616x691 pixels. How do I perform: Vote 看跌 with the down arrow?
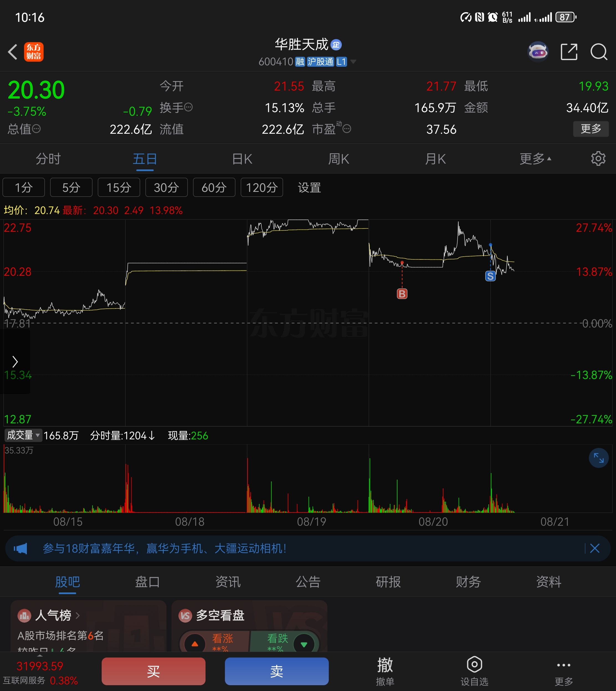(304, 644)
